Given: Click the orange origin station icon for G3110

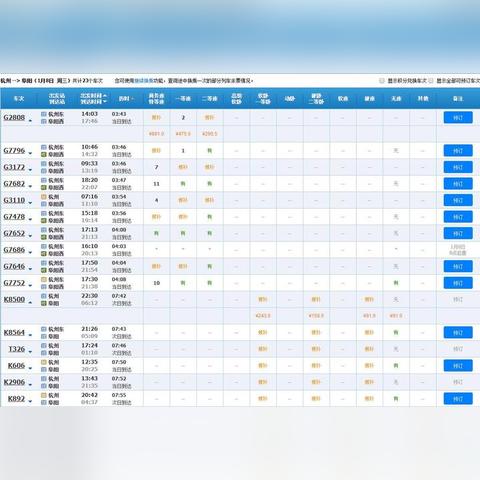Looking at the screenshot, I should tap(44, 197).
